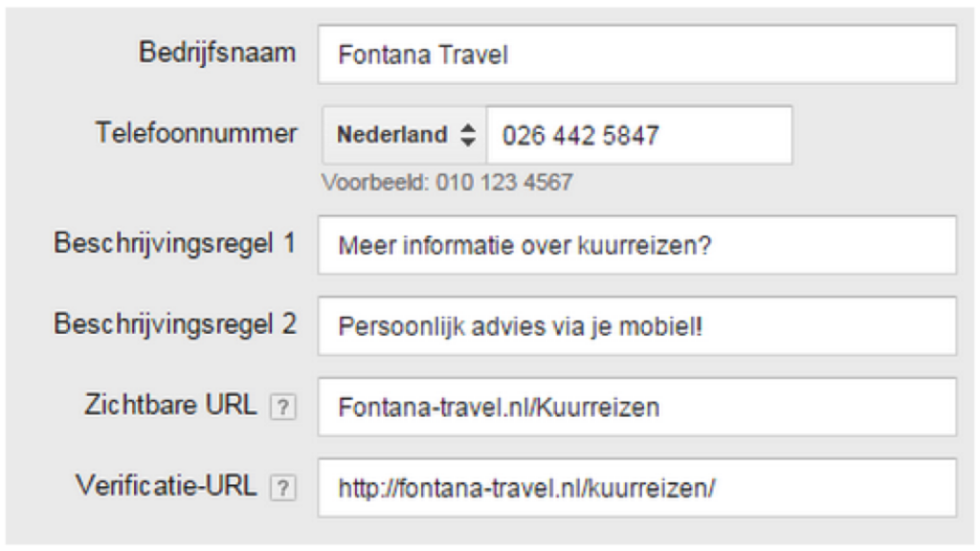Focus the Verificatie-URL input box
980x551 pixels.
pos(637,489)
